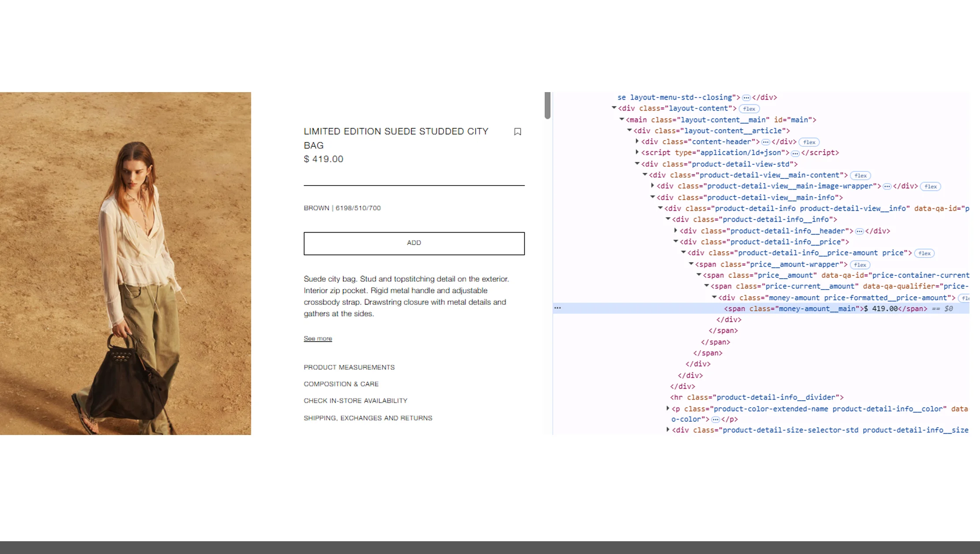Screen dimensions: 980x554
Task: Select the price-current__amount span line
Action: coord(839,286)
